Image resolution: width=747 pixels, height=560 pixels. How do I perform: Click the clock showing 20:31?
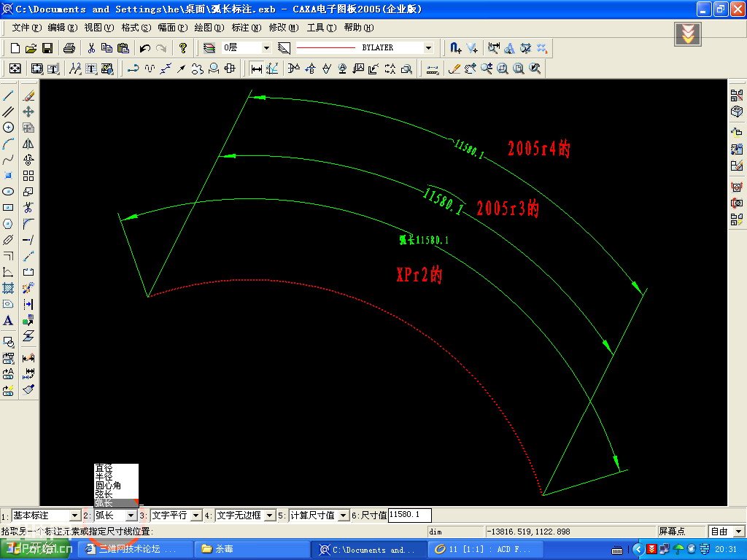tap(726, 549)
